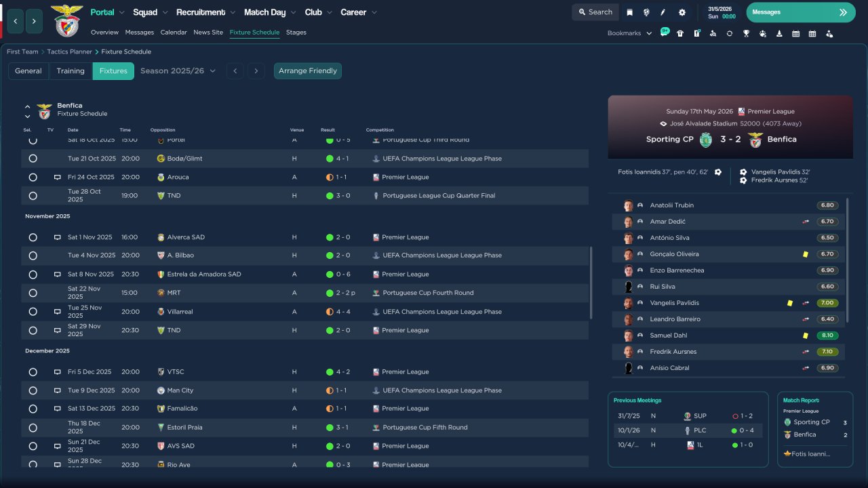Open the 9+ notifications speech bubble icon

click(665, 33)
